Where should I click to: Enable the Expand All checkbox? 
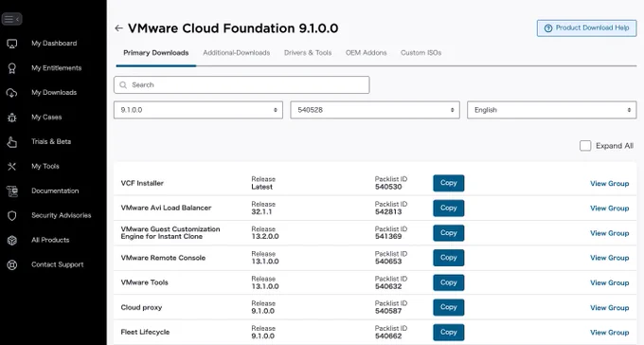tap(585, 146)
